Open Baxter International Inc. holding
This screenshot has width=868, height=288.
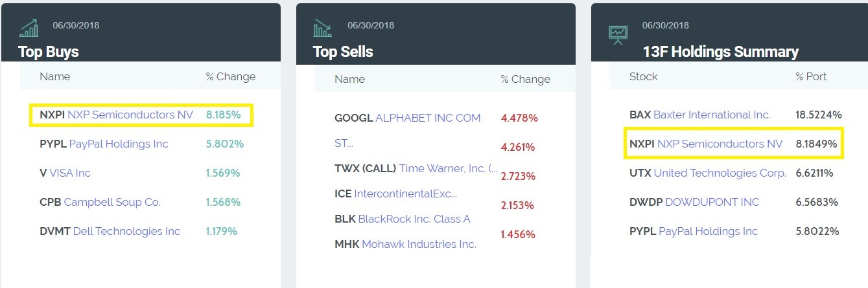pos(712,115)
